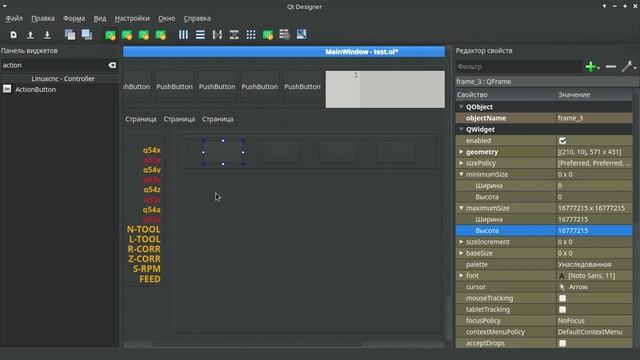This screenshot has width=640, height=360.
Task: Select the ActionButton widget entry
Action: click(x=36, y=89)
